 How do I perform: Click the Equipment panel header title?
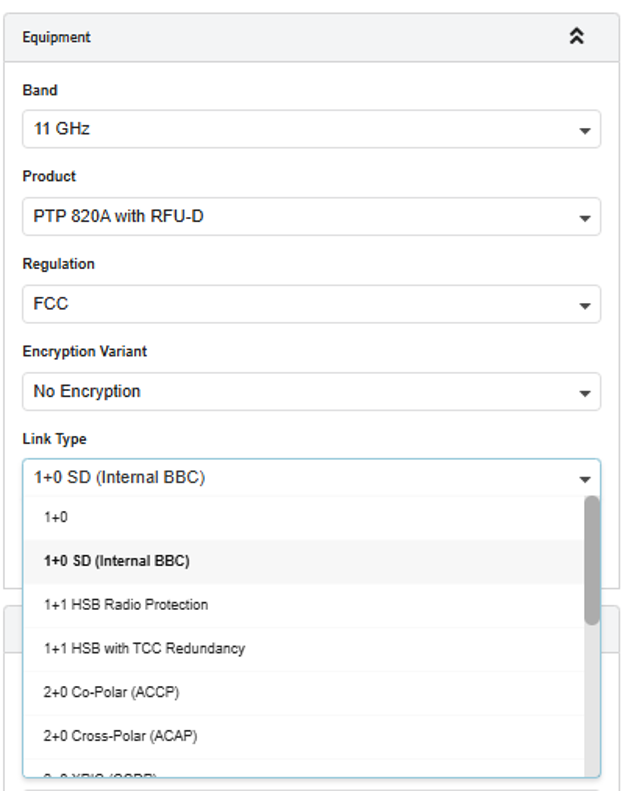(x=56, y=37)
